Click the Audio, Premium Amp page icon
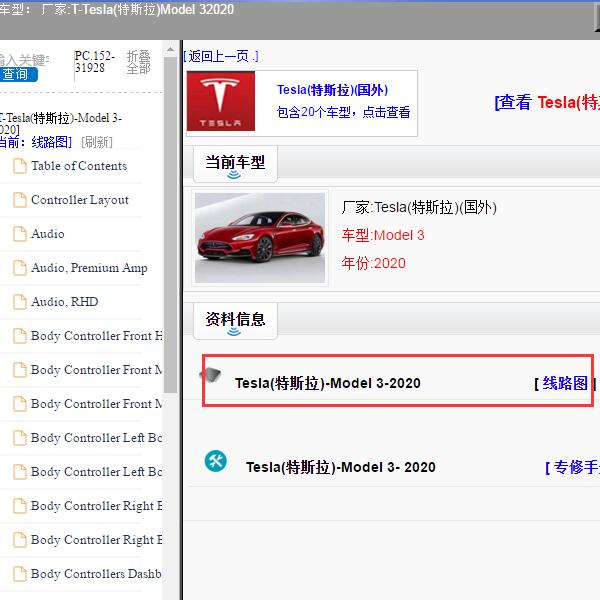The width and height of the screenshot is (600, 600). coord(20,268)
